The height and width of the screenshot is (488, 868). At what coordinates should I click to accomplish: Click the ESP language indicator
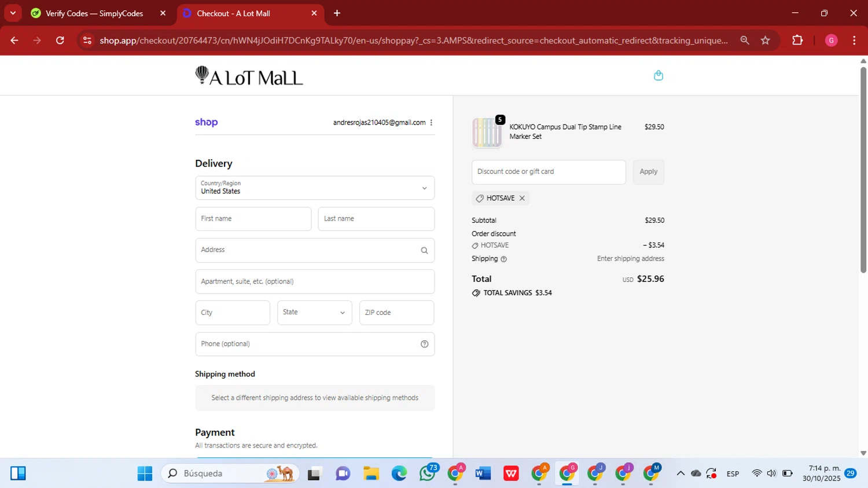pyautogui.click(x=733, y=474)
